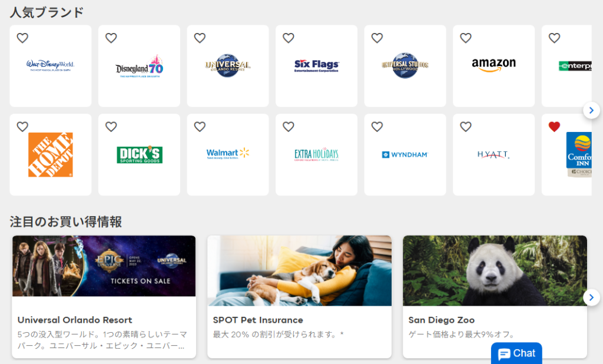The width and height of the screenshot is (603, 364).
Task: Toggle the heart on Hyatt card
Action: click(x=466, y=127)
